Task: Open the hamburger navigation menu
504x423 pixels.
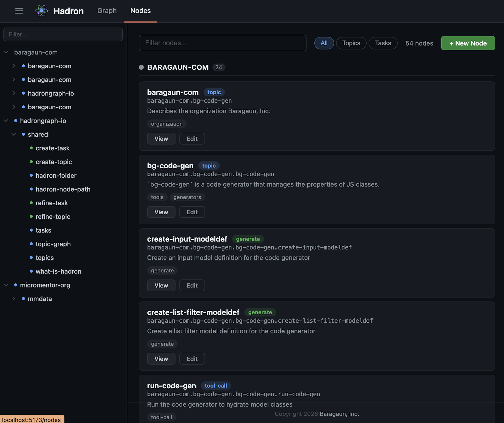Action: click(x=19, y=11)
